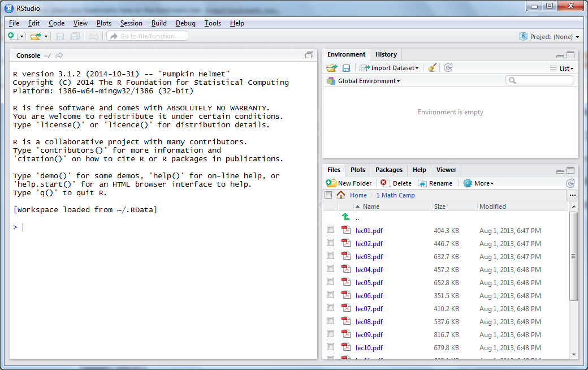Open the Import Dataset dropdown

(388, 67)
